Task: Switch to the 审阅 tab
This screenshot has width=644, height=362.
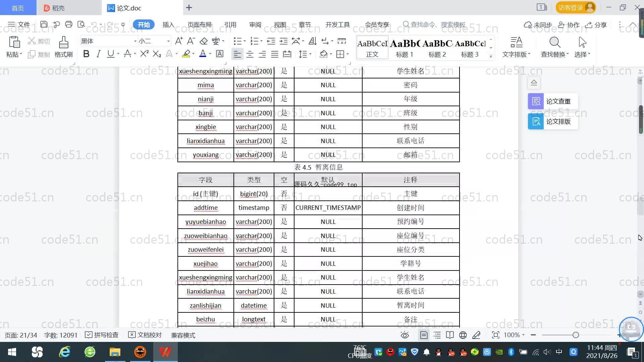Action: point(255,24)
